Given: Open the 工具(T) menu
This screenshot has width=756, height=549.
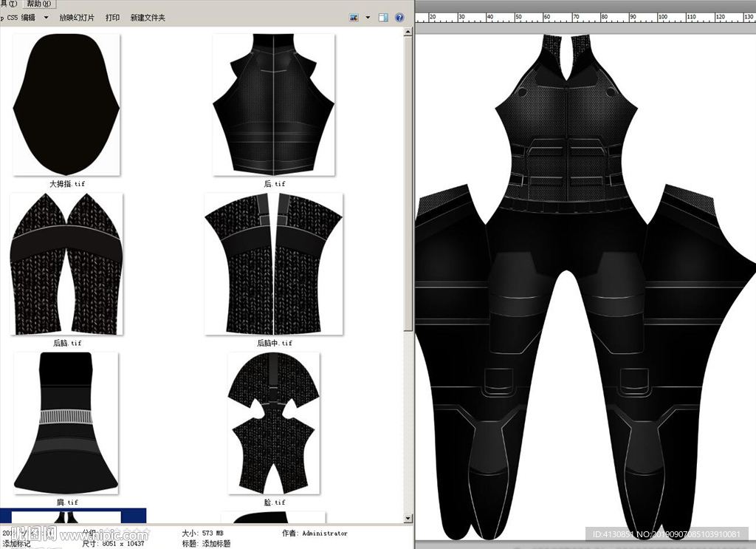Looking at the screenshot, I should click(9, 4).
